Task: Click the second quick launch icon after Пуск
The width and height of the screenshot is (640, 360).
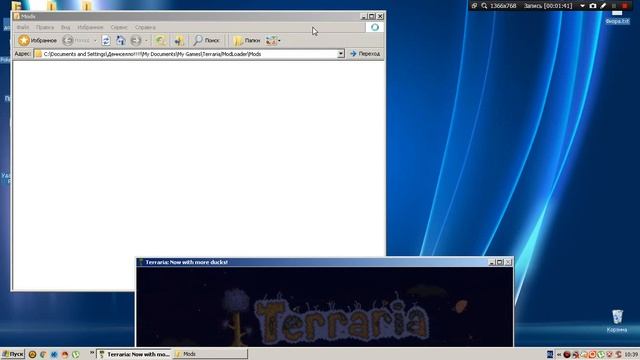Action: tap(43, 354)
